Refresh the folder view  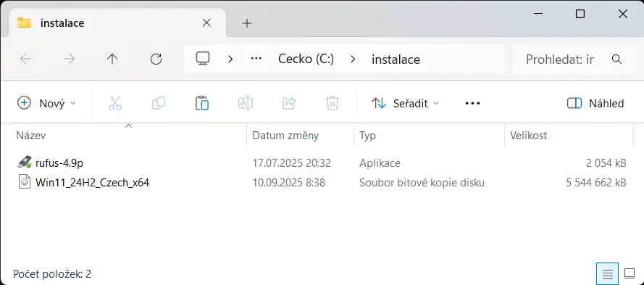[x=156, y=59]
